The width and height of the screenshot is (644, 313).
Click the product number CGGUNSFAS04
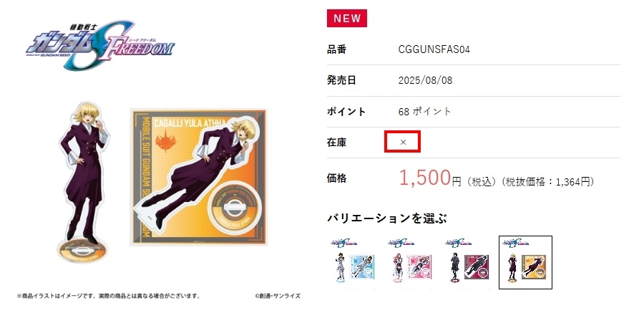coord(434,49)
